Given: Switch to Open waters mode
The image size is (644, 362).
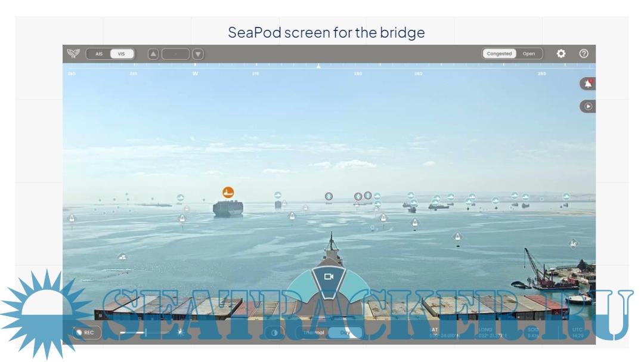Looking at the screenshot, I should coord(528,54).
